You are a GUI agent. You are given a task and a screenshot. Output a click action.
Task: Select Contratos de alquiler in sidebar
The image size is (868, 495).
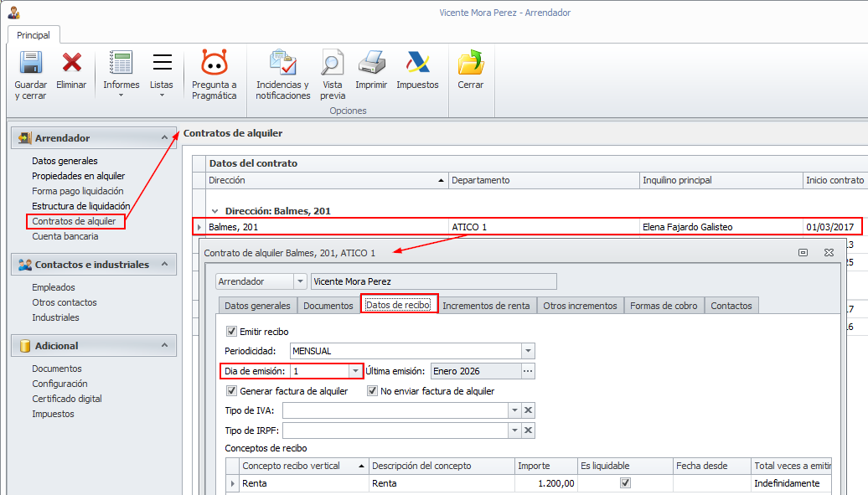[75, 221]
